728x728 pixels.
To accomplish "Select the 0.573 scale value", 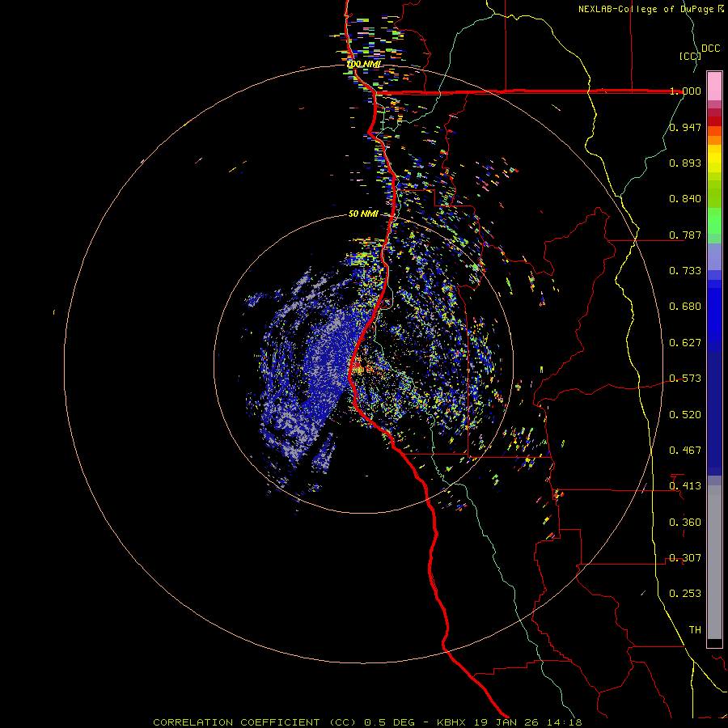I will [685, 379].
